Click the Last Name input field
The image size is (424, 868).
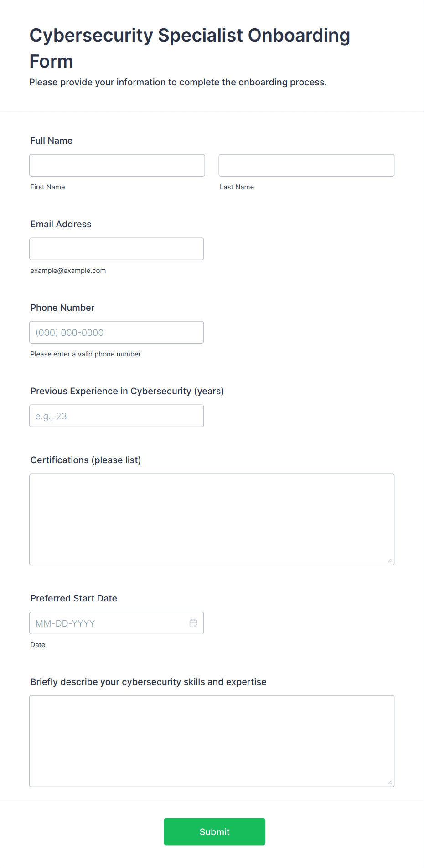pos(306,165)
